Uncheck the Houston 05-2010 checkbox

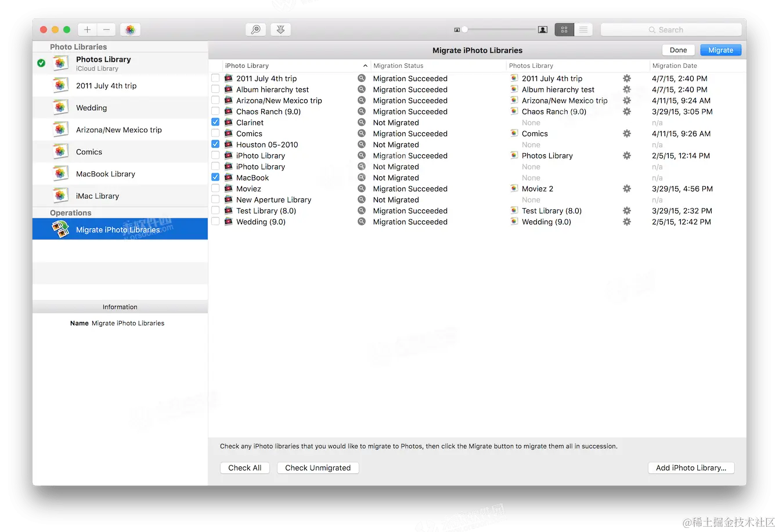[x=215, y=144]
